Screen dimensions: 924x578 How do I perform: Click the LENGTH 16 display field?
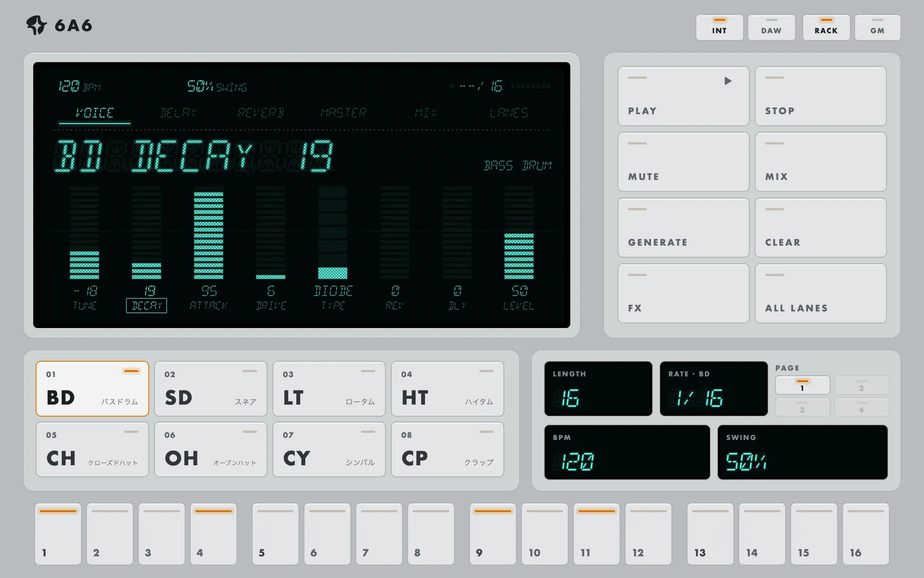(598, 389)
